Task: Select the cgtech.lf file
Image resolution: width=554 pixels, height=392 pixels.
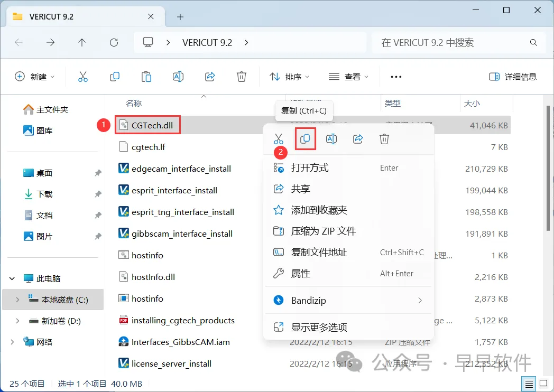Action: pyautogui.click(x=142, y=147)
